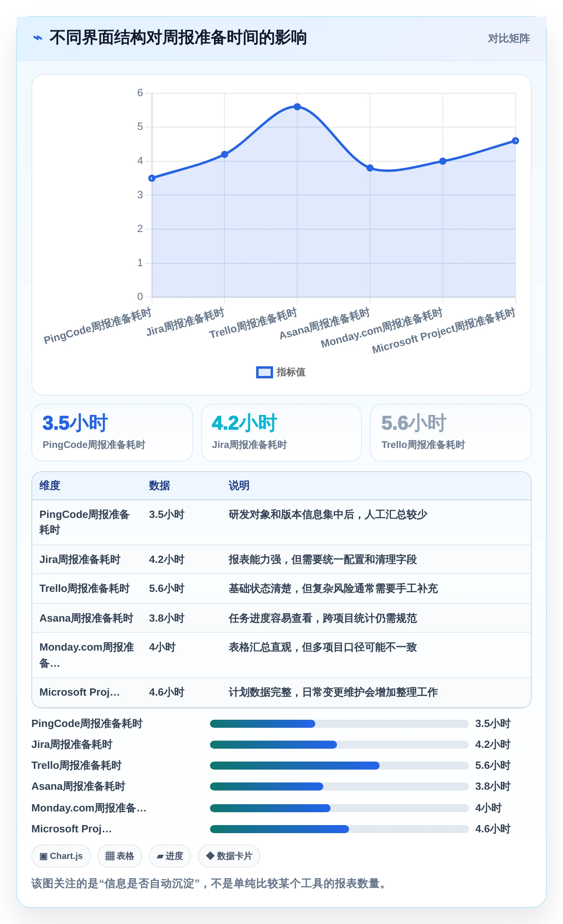Click the Monday.com data point on chart

tap(443, 161)
